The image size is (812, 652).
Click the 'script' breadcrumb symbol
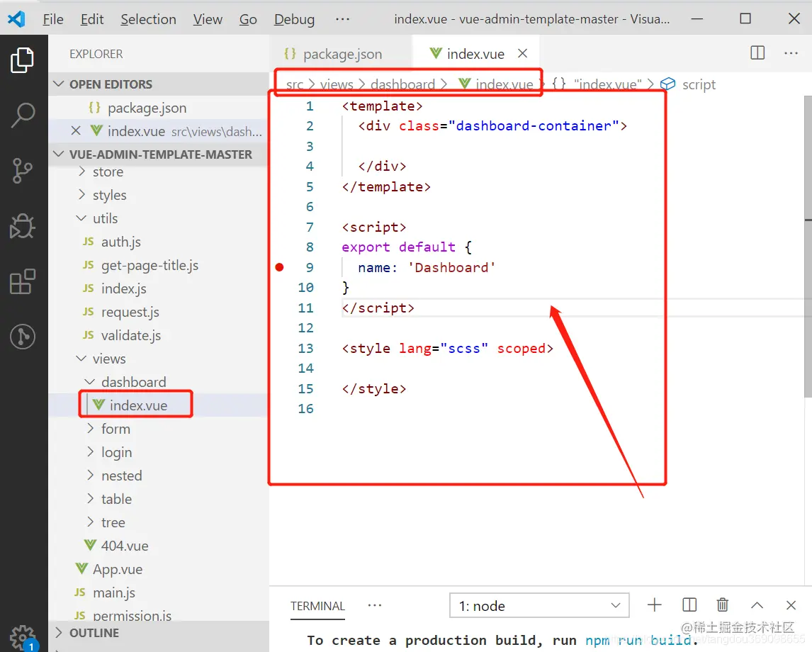pyautogui.click(x=699, y=84)
